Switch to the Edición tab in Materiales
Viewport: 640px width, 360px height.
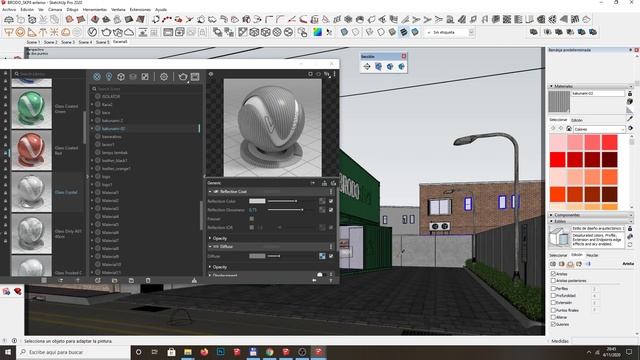coord(577,120)
